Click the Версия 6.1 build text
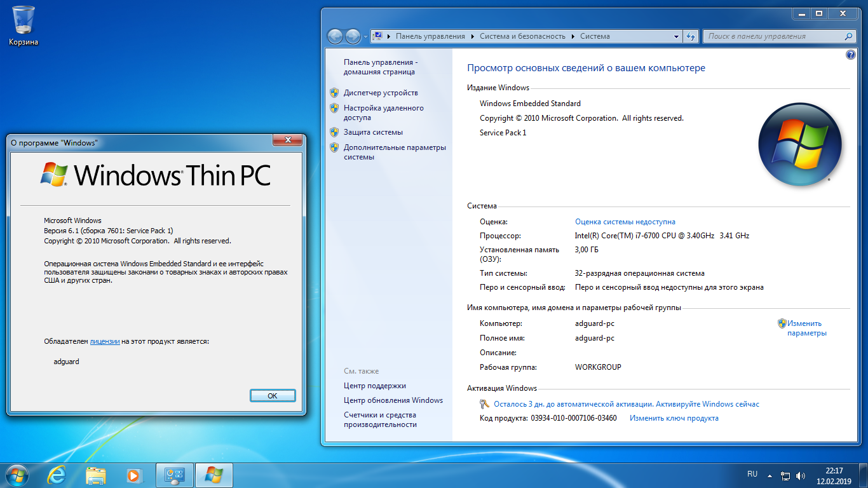 108,231
